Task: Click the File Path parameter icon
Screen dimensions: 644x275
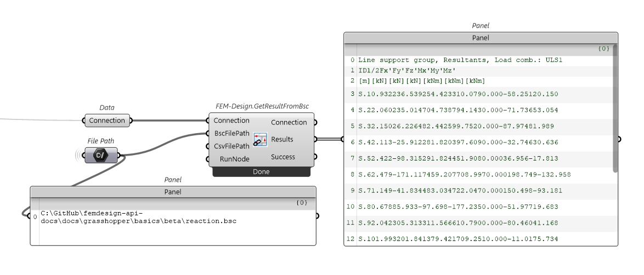Action: 100,156
